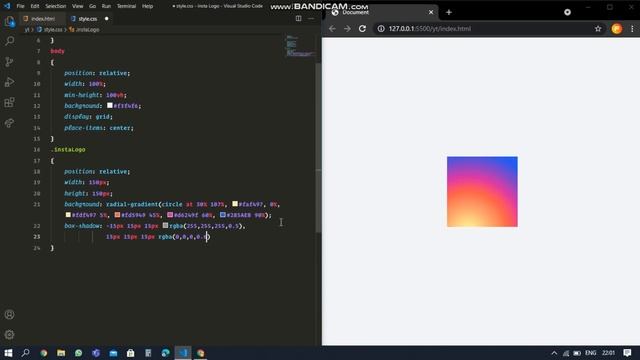
Task: Open color picker for #d6249f swatch
Action: 170,215
